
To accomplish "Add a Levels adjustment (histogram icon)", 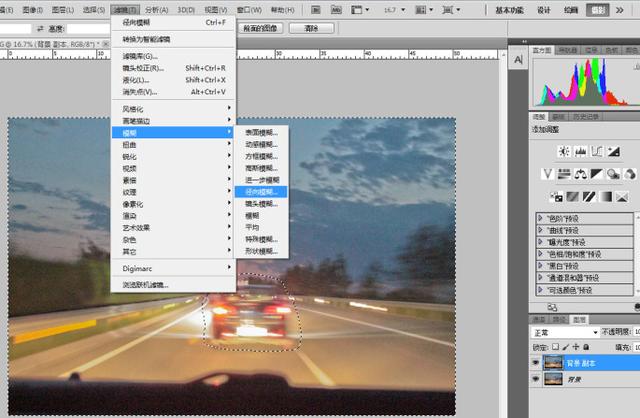I will [x=580, y=151].
